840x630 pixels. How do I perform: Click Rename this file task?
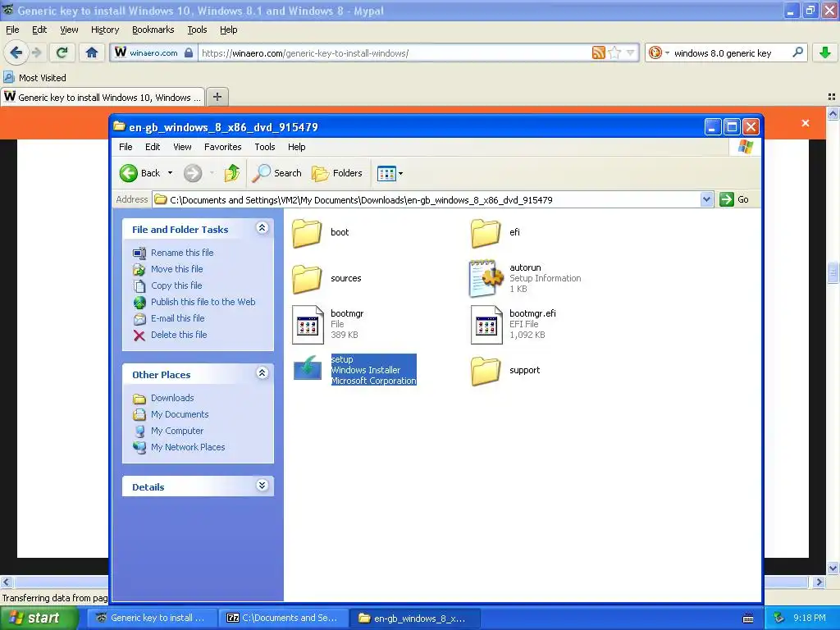click(x=181, y=253)
